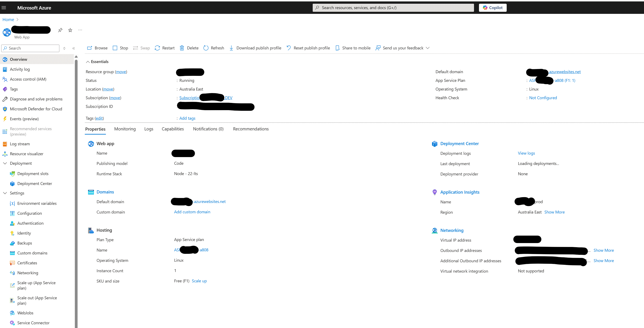Browse the web app
Screen dimensions: 644x328
point(97,48)
